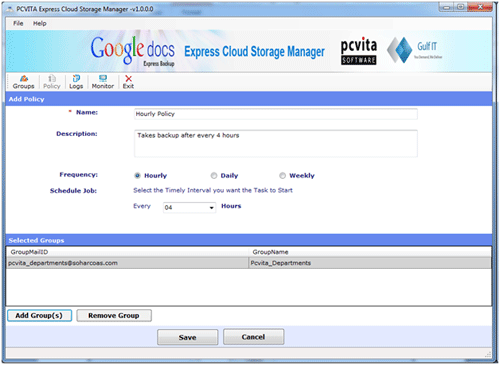Focus the Name input field
The height and width of the screenshot is (365, 500).
point(276,114)
